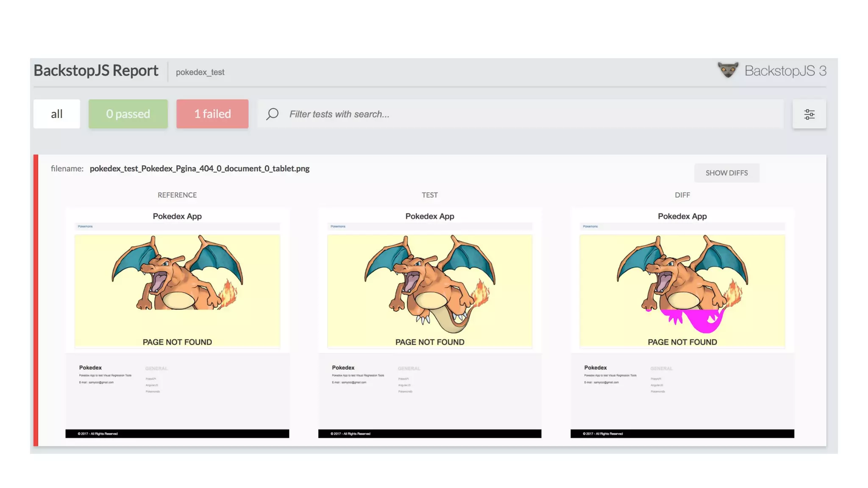Click the search magnifier icon
868x488 pixels.
point(272,114)
